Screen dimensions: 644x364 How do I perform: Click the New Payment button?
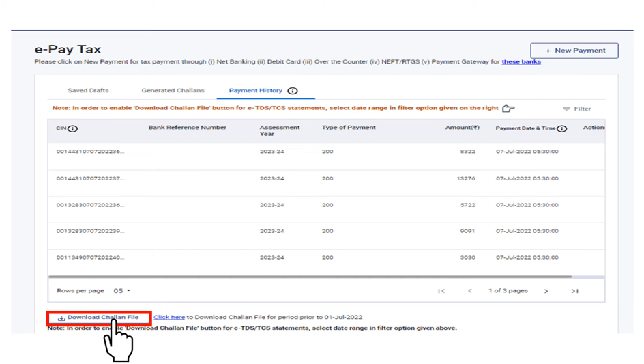click(574, 51)
